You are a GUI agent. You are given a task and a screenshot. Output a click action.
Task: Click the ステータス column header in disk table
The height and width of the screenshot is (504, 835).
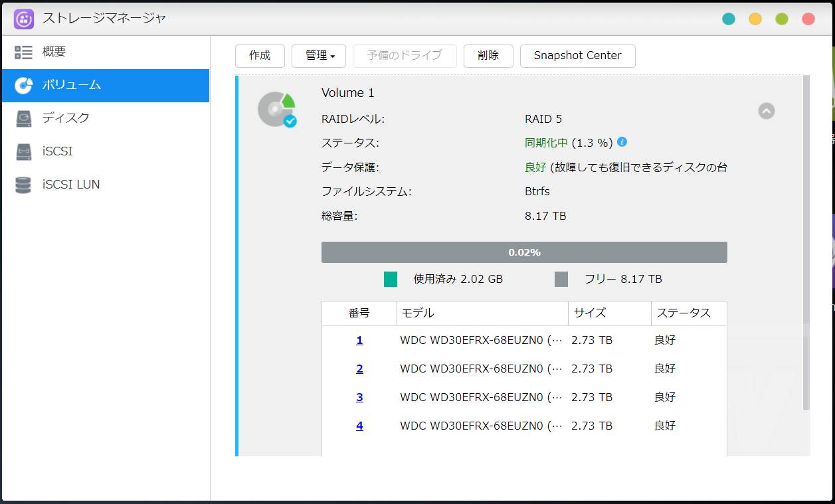click(689, 313)
